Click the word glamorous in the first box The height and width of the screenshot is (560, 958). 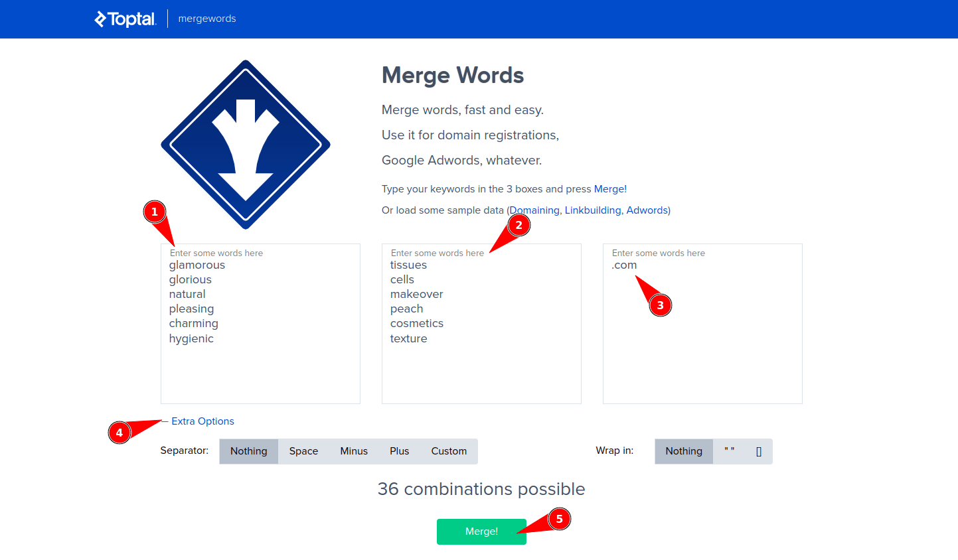(197, 265)
